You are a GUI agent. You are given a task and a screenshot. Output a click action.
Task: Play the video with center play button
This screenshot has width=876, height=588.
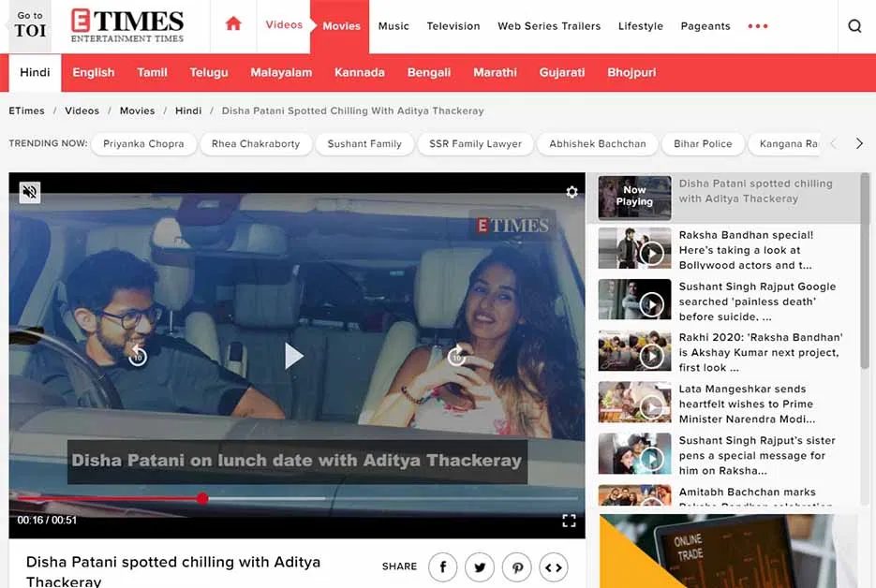pyautogui.click(x=293, y=356)
